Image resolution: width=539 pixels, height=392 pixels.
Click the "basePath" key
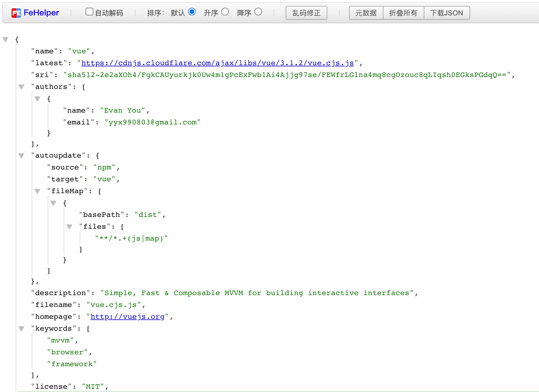tap(102, 215)
